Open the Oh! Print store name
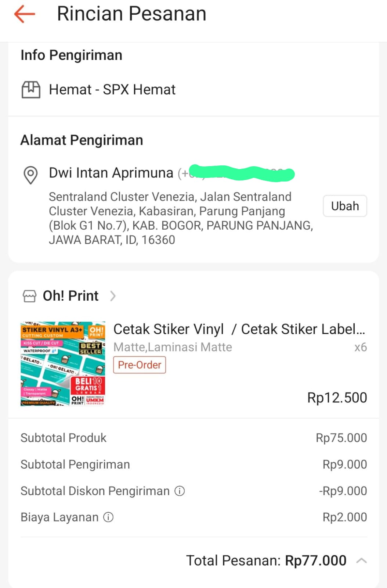 (70, 296)
